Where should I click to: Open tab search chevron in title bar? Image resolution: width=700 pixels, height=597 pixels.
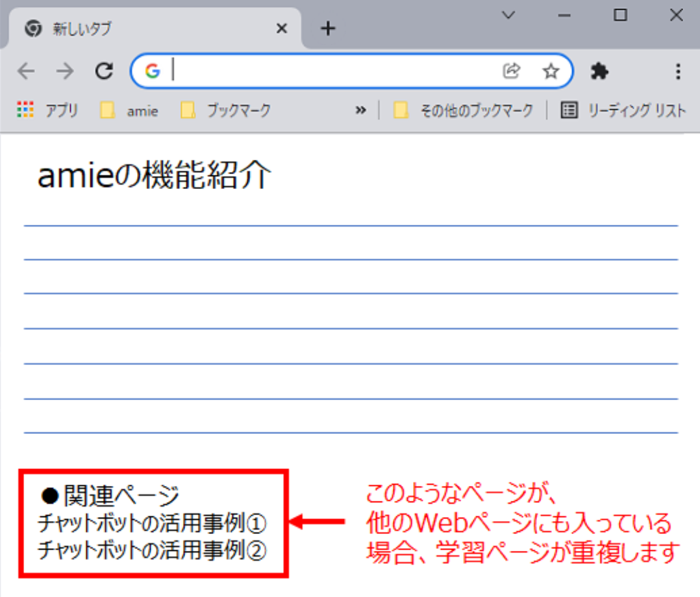[x=509, y=16]
